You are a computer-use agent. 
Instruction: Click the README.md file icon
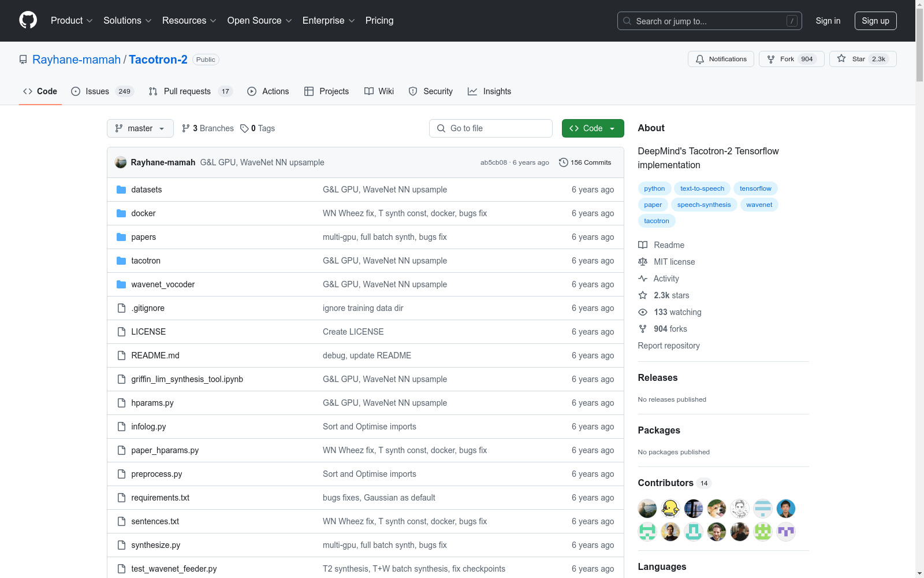click(121, 355)
